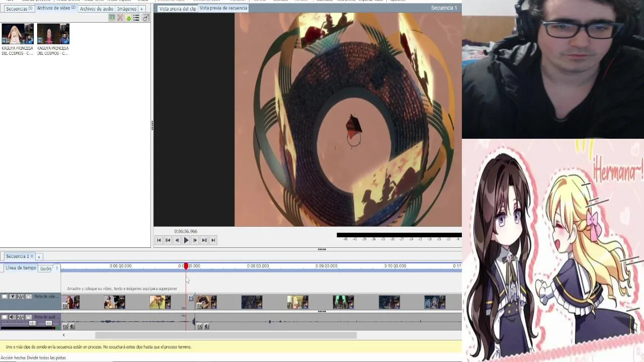Expand arrow beside Guión tab

click(x=57, y=268)
